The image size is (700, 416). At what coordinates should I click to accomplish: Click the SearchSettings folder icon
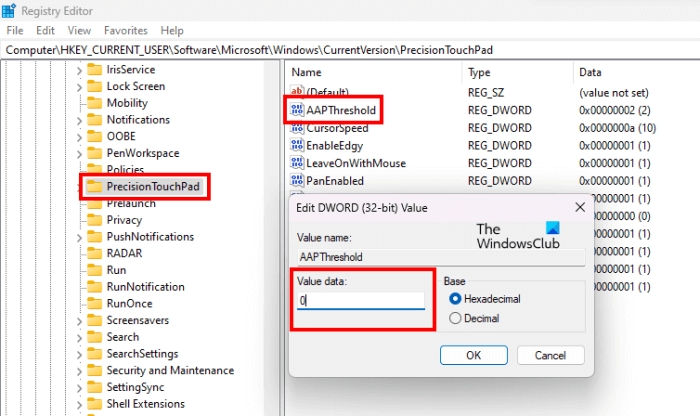94,354
